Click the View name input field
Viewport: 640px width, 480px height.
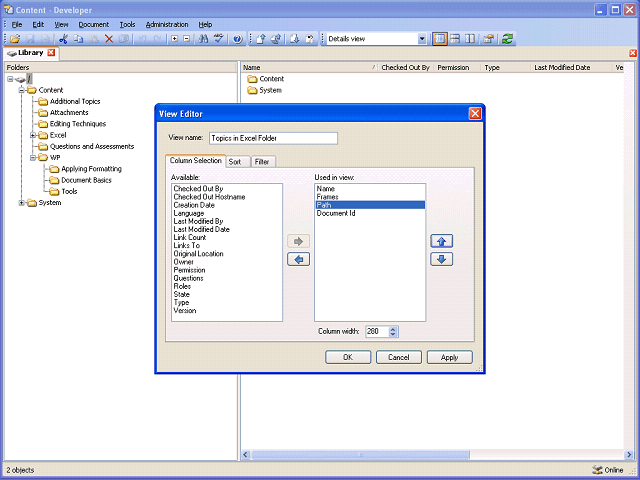[x=273, y=138]
